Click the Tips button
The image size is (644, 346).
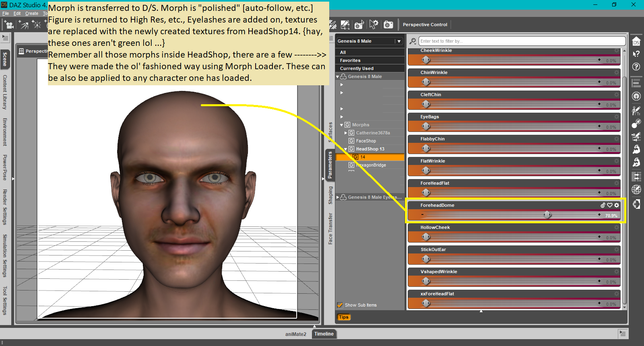344,317
